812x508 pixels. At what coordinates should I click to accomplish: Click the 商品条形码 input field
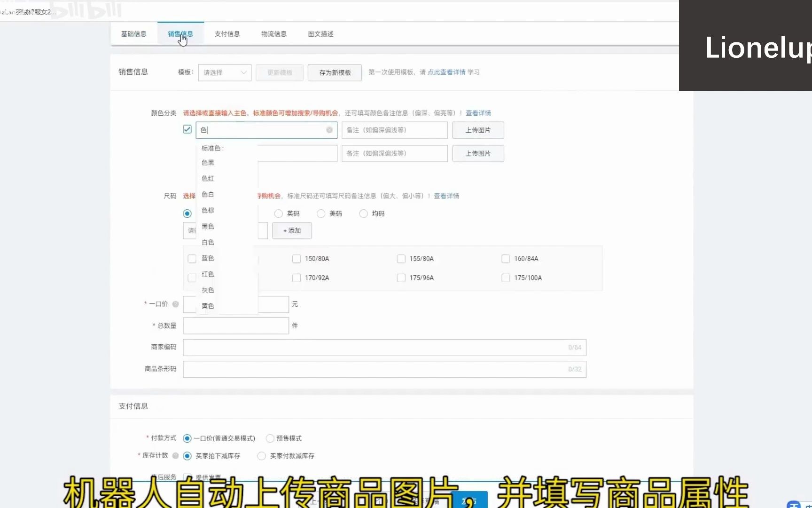(x=385, y=369)
